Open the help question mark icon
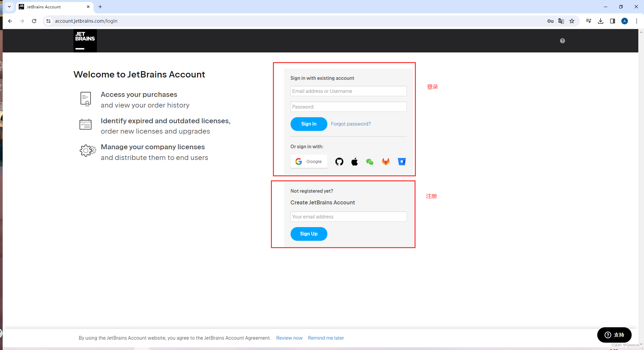The image size is (644, 350). pos(562,41)
